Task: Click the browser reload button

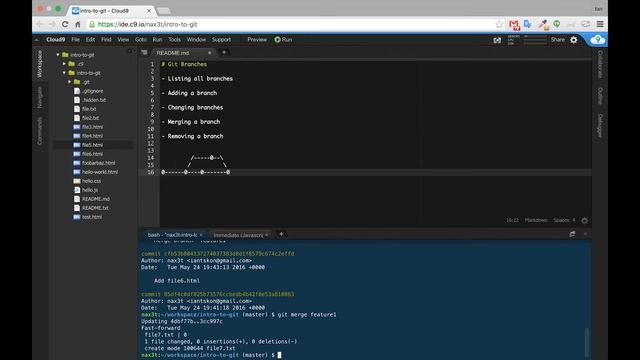Action: coord(65,24)
